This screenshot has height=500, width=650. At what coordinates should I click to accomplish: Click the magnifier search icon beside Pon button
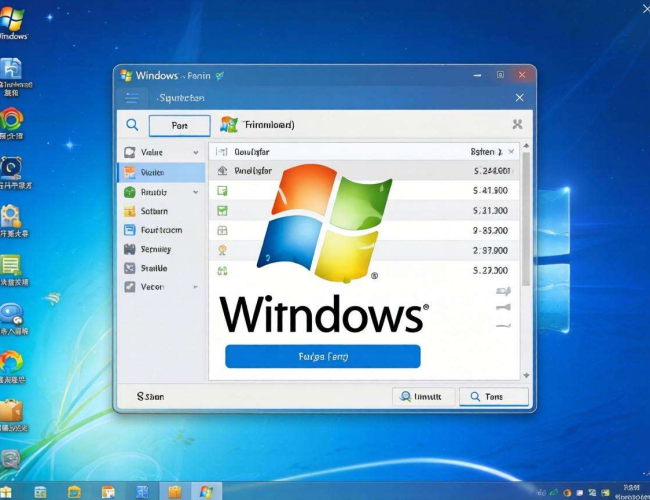click(132, 124)
